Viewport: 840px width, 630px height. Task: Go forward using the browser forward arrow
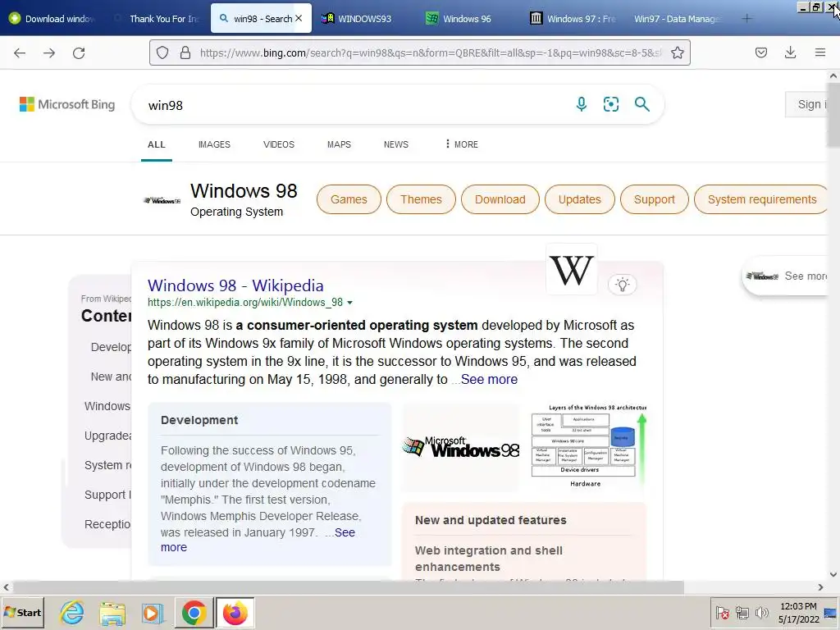(x=49, y=52)
